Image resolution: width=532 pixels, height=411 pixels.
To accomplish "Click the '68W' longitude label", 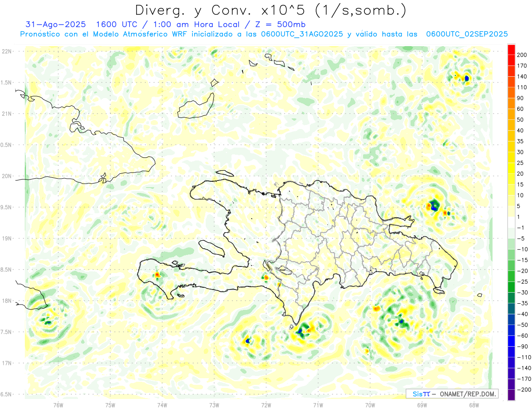I will click(x=473, y=405).
